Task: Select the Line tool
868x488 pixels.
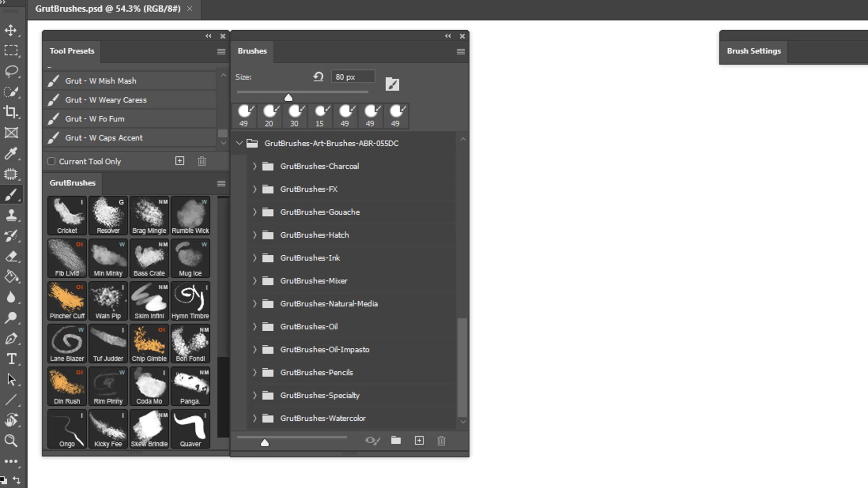Action: point(11,400)
